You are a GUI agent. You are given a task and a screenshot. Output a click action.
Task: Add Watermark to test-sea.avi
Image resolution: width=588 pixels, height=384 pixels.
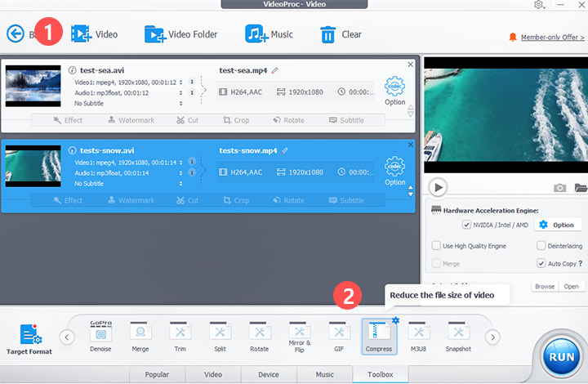tap(131, 120)
